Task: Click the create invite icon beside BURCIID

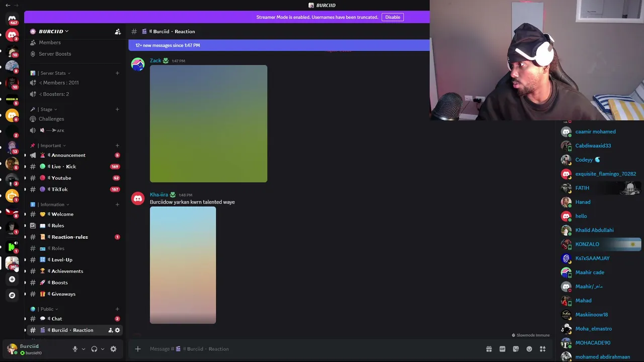Action: (x=118, y=32)
